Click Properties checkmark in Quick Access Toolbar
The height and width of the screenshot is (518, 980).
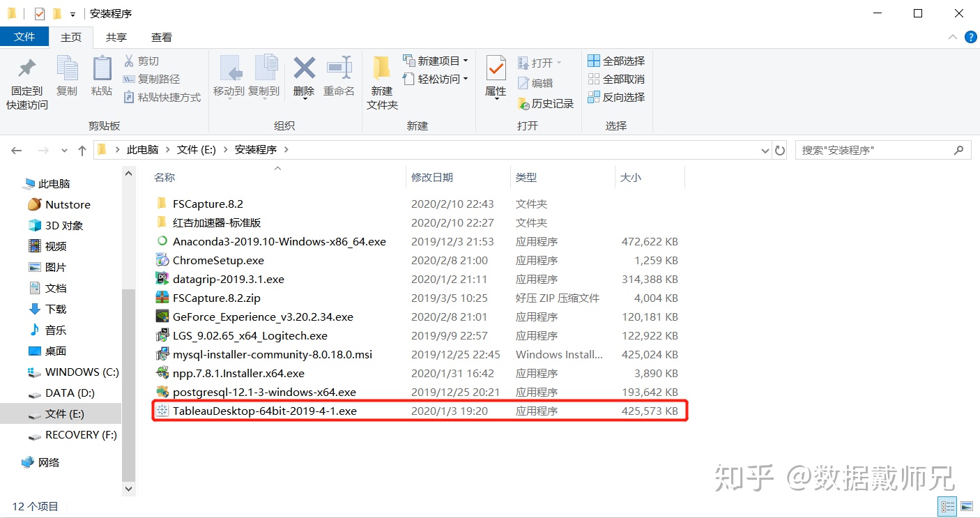[x=40, y=13]
